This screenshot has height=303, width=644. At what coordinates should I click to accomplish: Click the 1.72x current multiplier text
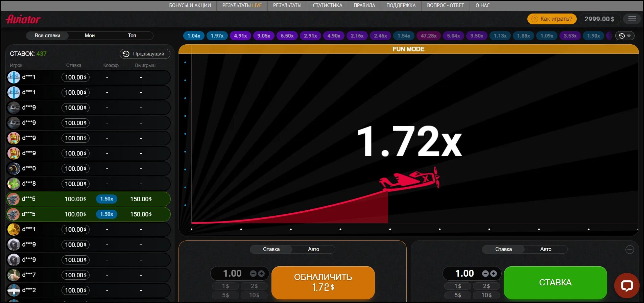409,141
